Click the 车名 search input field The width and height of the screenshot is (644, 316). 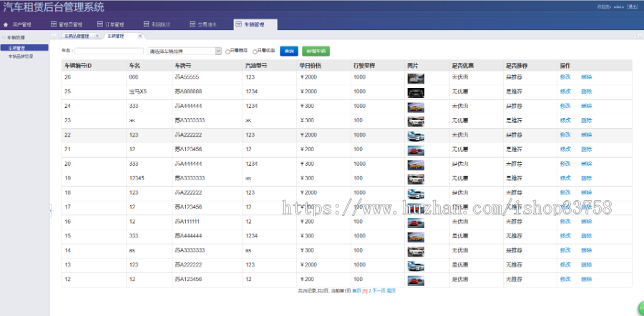click(x=109, y=51)
